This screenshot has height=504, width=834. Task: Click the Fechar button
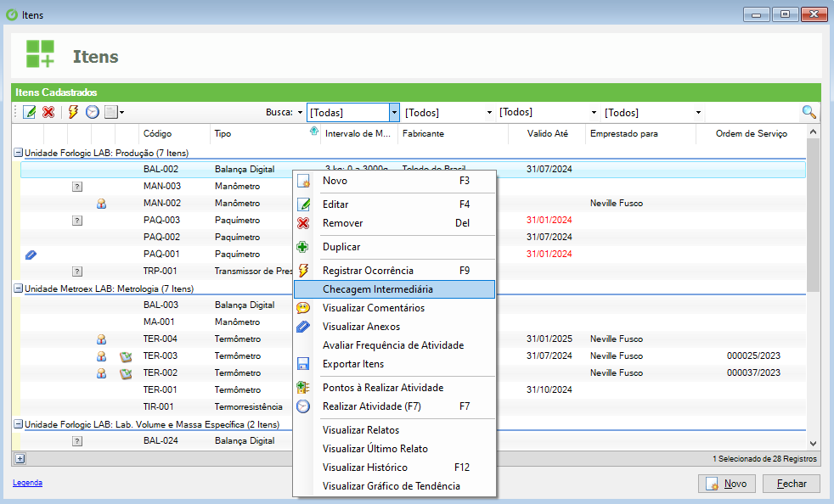click(x=792, y=484)
